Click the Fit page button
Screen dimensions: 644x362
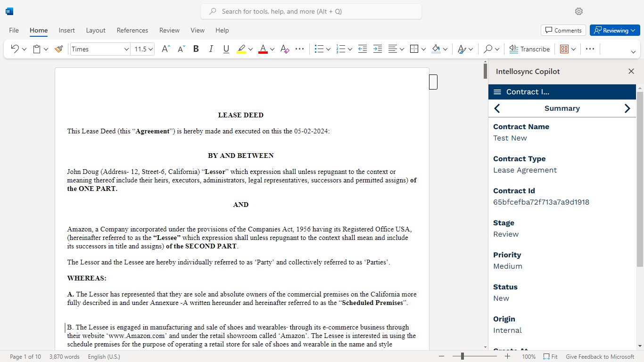tap(550, 357)
